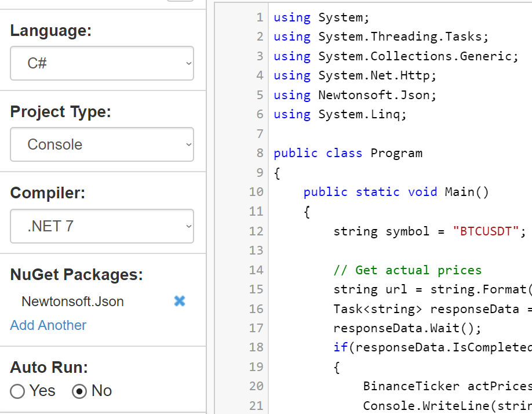The height and width of the screenshot is (414, 532).
Task: Click 'System.Net.Http' in the code
Action: click(x=374, y=75)
